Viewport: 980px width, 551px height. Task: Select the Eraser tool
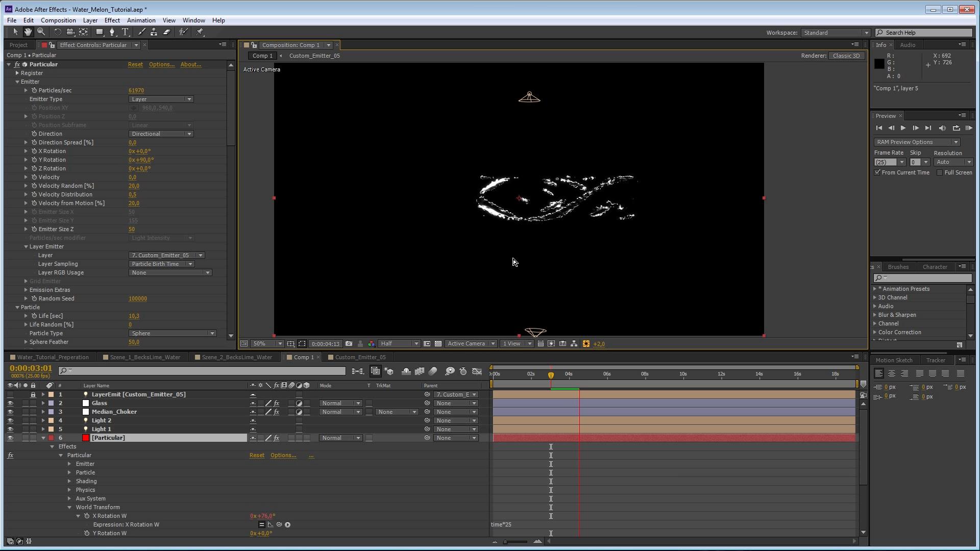(166, 32)
